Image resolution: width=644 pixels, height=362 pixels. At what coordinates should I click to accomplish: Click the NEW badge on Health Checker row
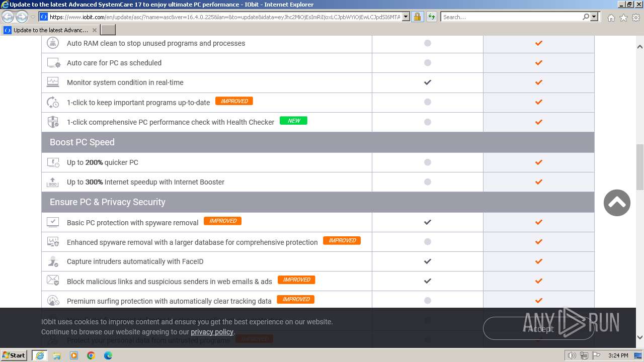[293, 121]
